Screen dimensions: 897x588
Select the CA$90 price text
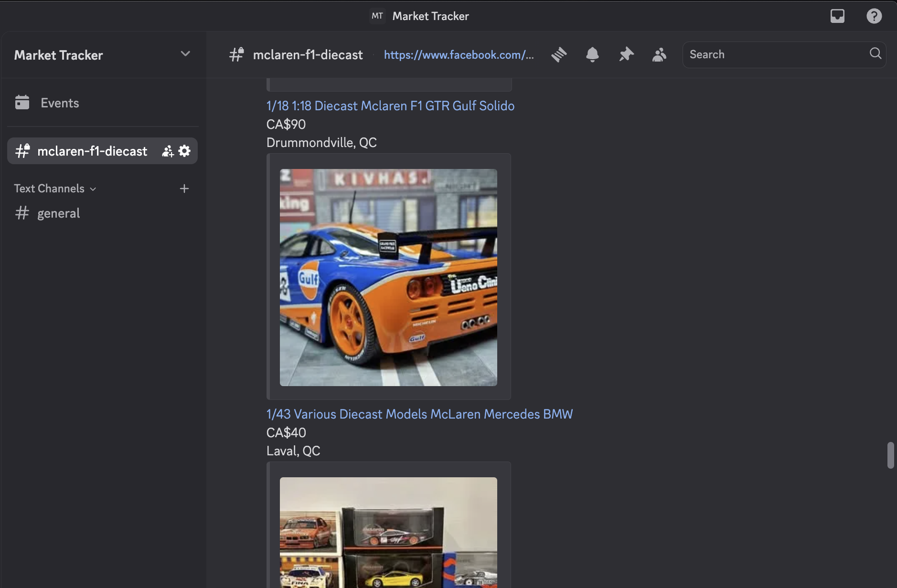click(x=286, y=125)
